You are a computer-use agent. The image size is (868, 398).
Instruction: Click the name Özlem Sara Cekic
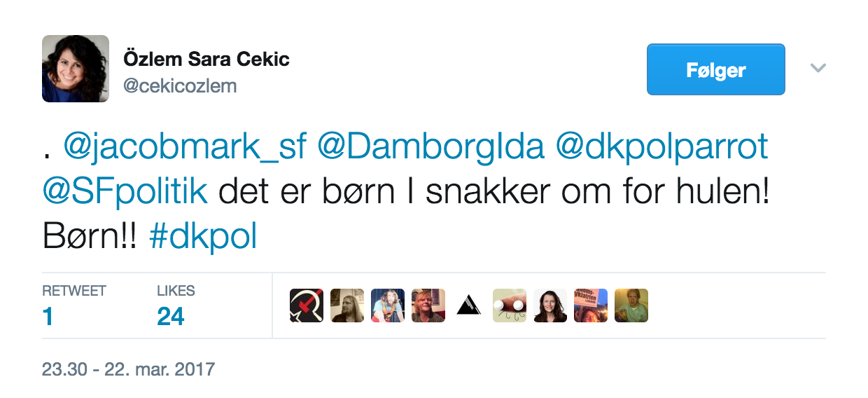[206, 59]
